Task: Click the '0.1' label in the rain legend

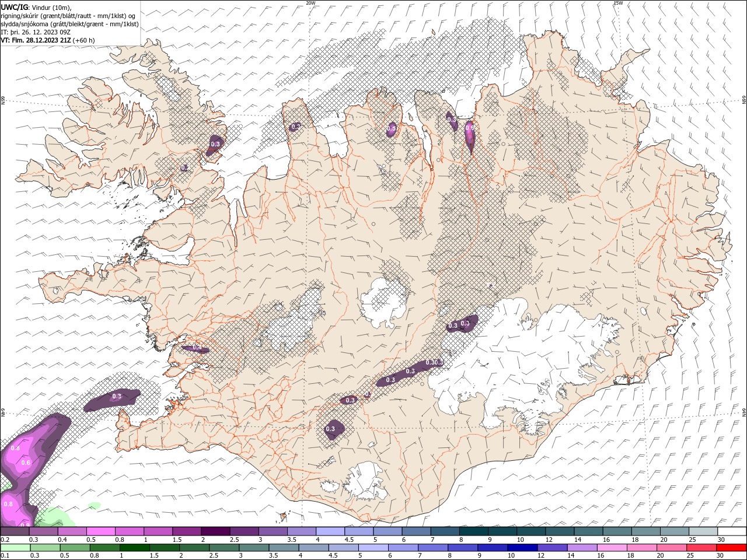Action: tap(5, 556)
